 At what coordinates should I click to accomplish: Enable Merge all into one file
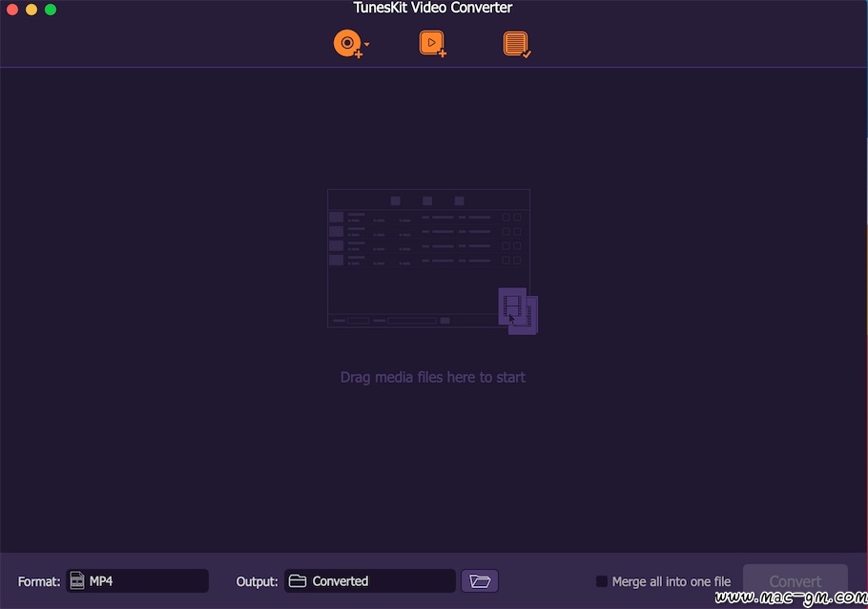click(x=601, y=581)
